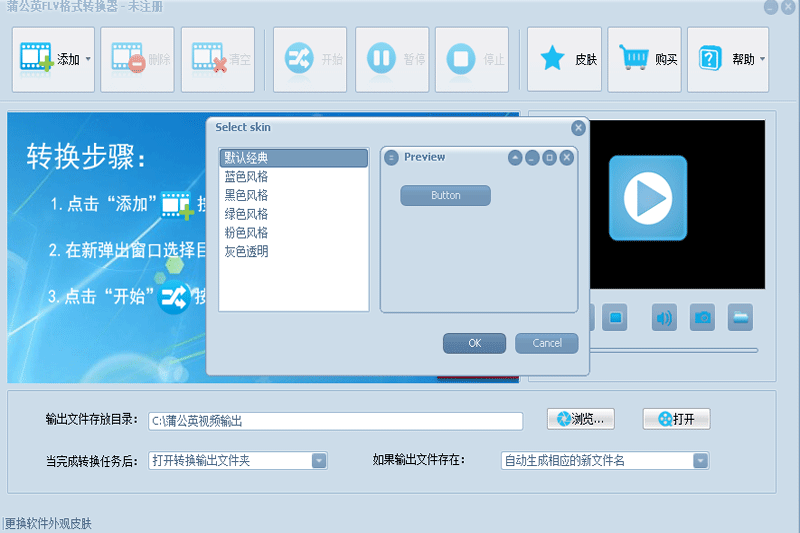Click the Preview window minimize icon
Screen dimensions: 800x533
(x=532, y=158)
